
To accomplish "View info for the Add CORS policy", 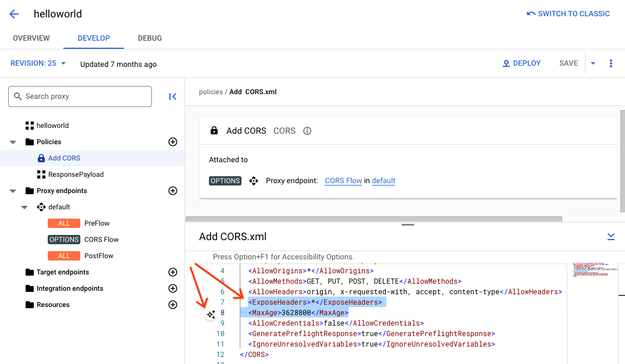I will 307,131.
